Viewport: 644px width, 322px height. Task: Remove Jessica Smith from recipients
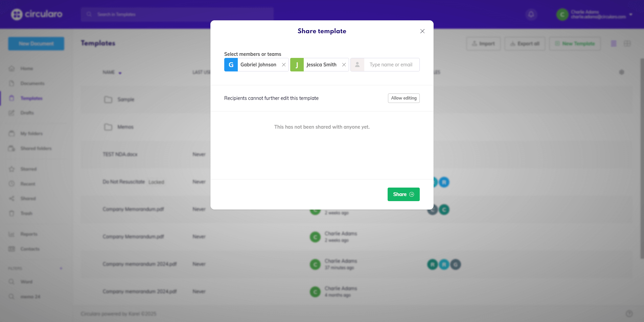click(344, 65)
